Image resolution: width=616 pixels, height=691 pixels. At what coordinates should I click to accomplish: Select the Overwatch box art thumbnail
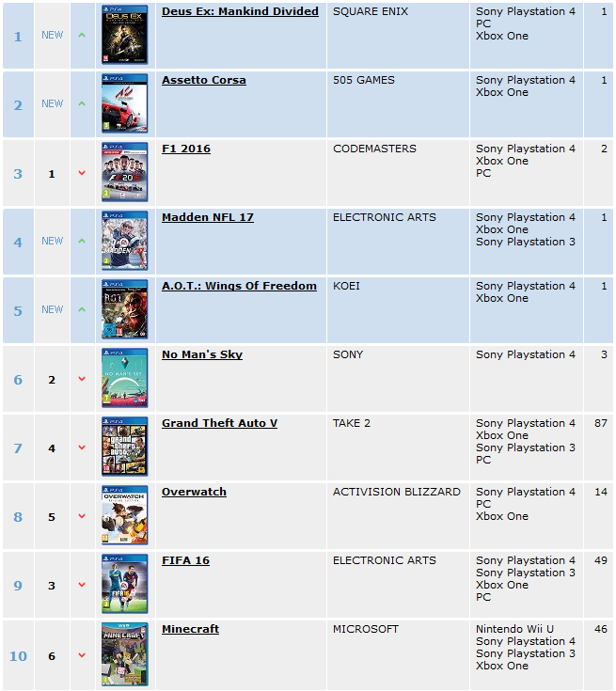click(x=125, y=515)
